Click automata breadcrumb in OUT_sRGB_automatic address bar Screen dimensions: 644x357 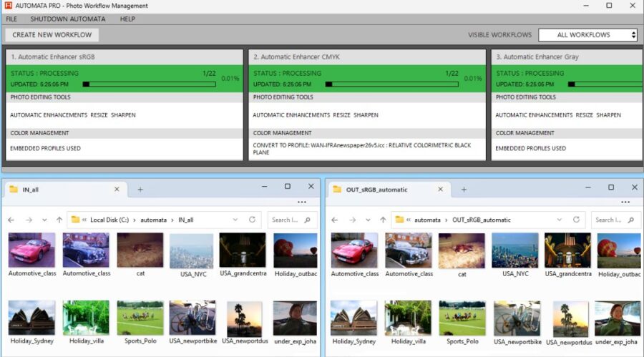click(427, 220)
